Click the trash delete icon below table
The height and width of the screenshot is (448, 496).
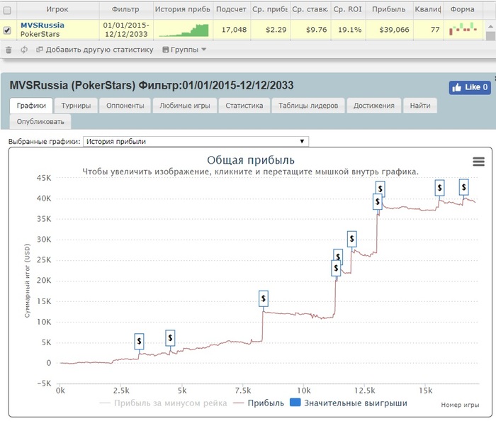9,50
